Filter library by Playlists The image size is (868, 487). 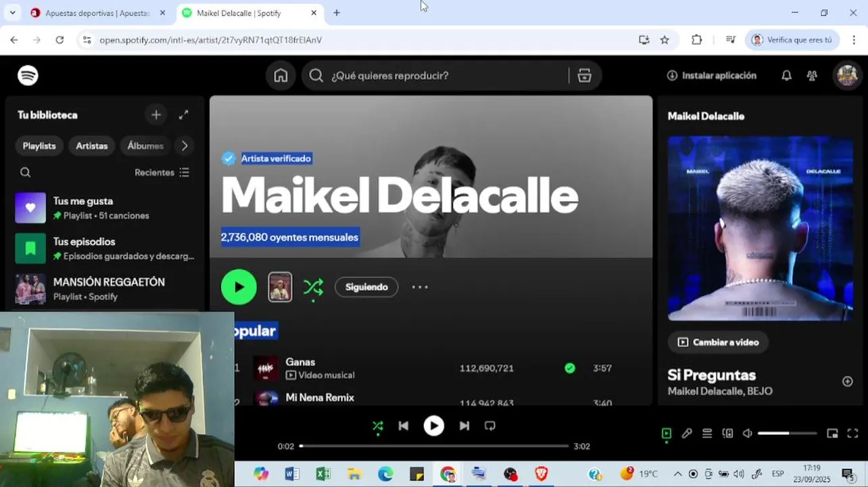click(x=39, y=145)
